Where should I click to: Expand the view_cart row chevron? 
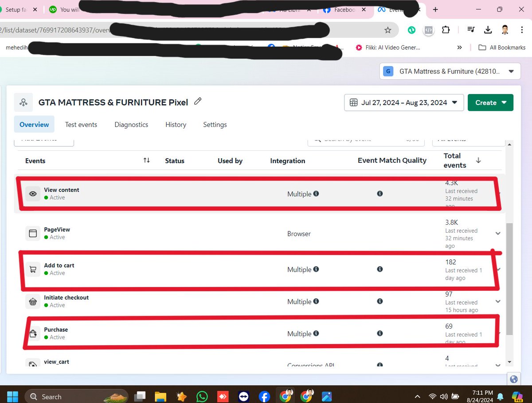(498, 364)
